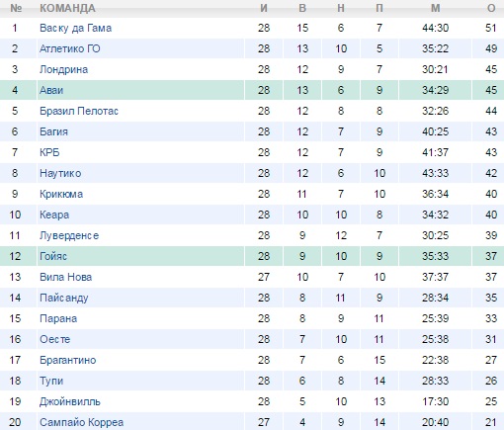Open the Васку да Гама team link

(75, 28)
